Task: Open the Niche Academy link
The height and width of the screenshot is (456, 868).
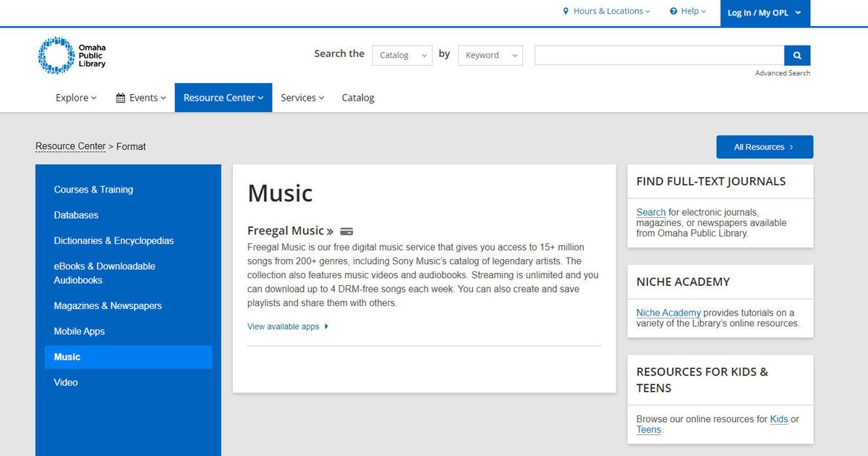Action: (668, 313)
